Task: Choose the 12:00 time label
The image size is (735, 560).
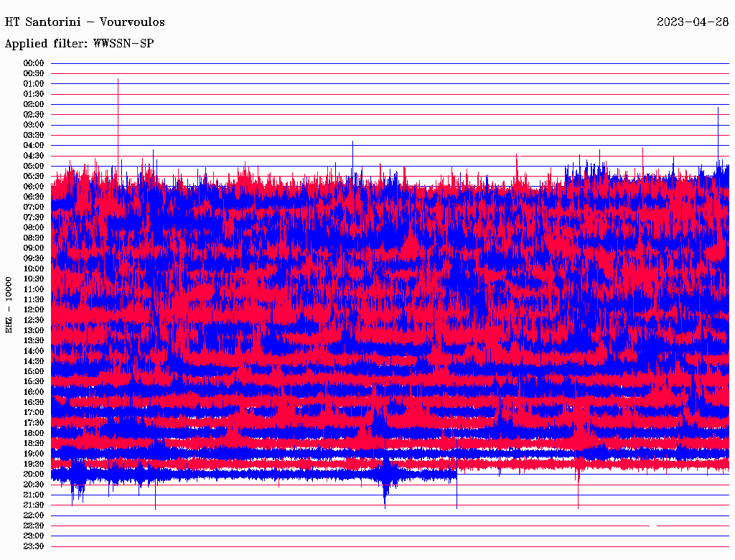Action: pos(34,309)
